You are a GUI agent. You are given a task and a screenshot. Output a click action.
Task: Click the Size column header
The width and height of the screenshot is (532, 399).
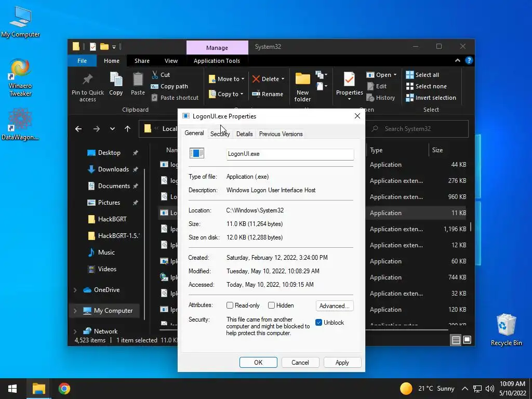click(437, 150)
